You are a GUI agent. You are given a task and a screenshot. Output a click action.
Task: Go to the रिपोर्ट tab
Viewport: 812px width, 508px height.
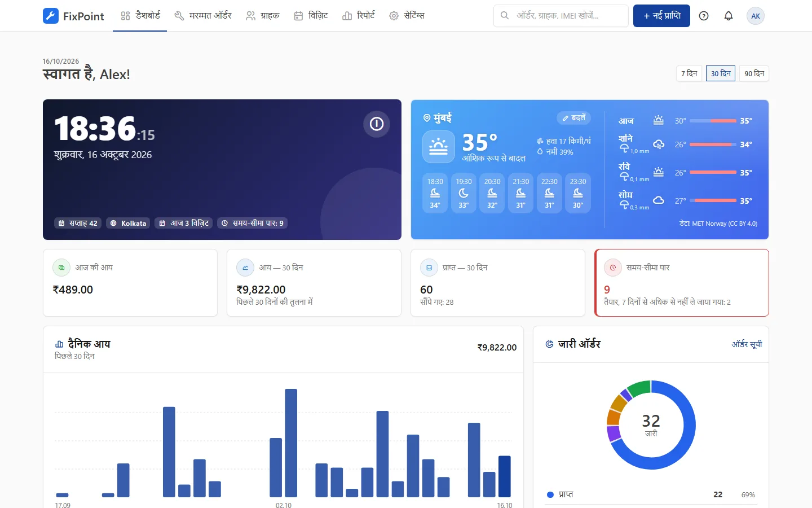pyautogui.click(x=359, y=16)
